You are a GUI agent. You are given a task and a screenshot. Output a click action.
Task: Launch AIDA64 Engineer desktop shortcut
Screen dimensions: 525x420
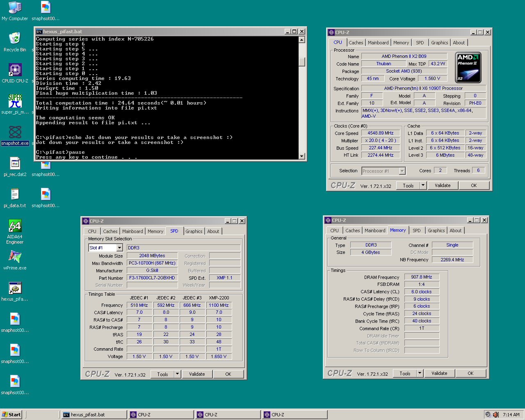coord(15,226)
